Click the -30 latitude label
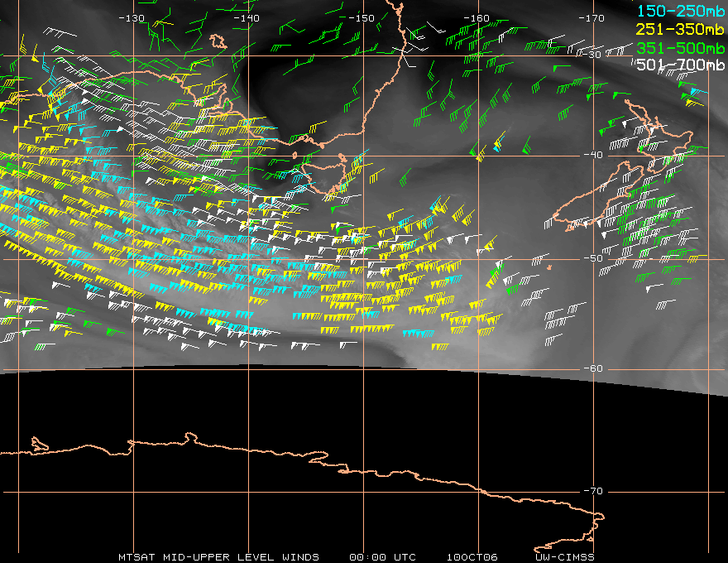The width and height of the screenshot is (728, 563). pyautogui.click(x=592, y=55)
